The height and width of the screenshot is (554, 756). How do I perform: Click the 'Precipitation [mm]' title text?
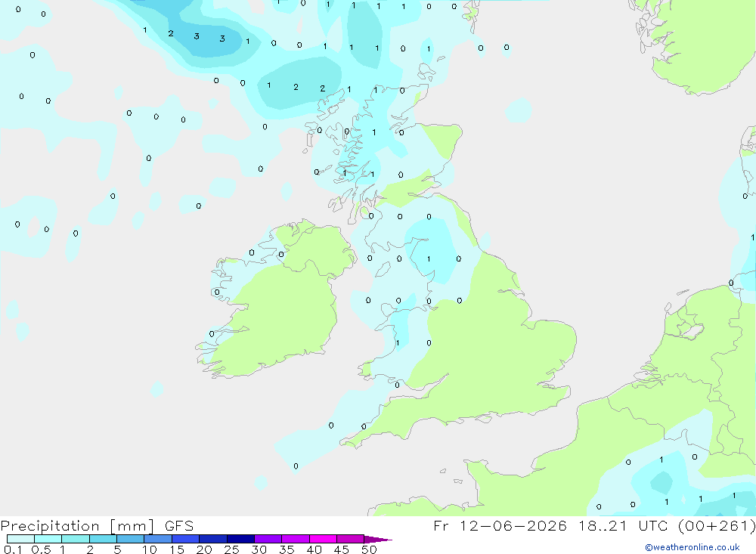[77, 526]
